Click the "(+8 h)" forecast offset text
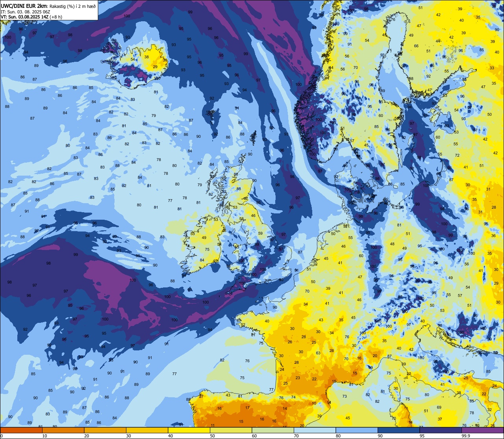 (56, 17)
